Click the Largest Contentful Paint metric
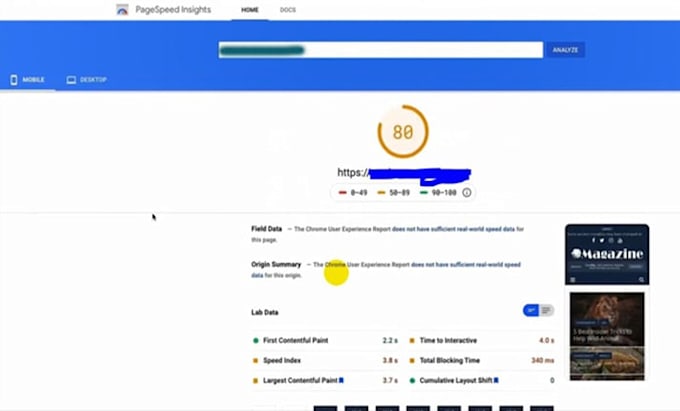 pyautogui.click(x=325, y=380)
